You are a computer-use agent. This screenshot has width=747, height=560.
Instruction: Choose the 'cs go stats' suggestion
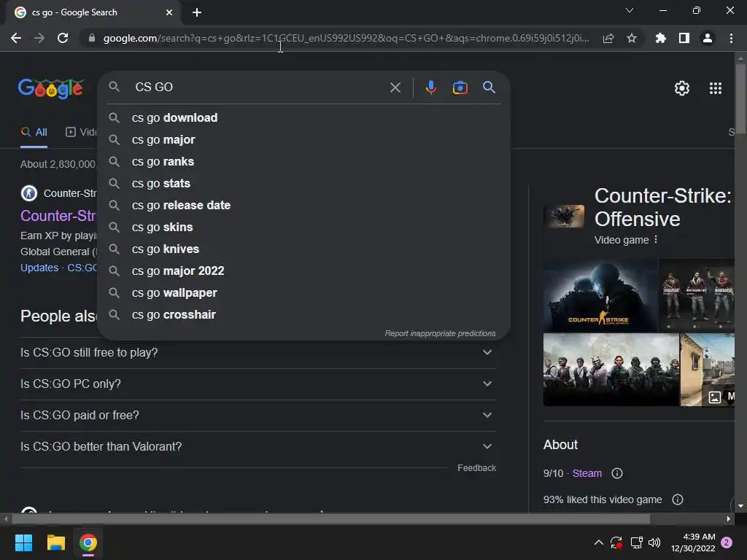[303, 183]
